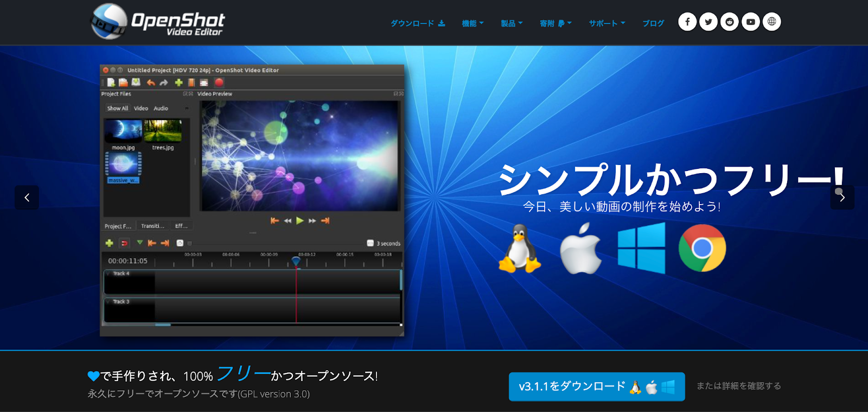Select massive_w... video thumbnail
868x412 pixels.
[123, 164]
